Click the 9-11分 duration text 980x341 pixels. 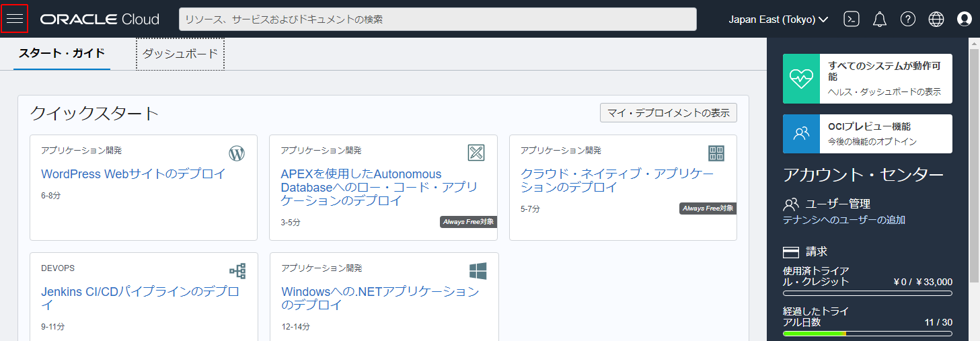(x=53, y=327)
